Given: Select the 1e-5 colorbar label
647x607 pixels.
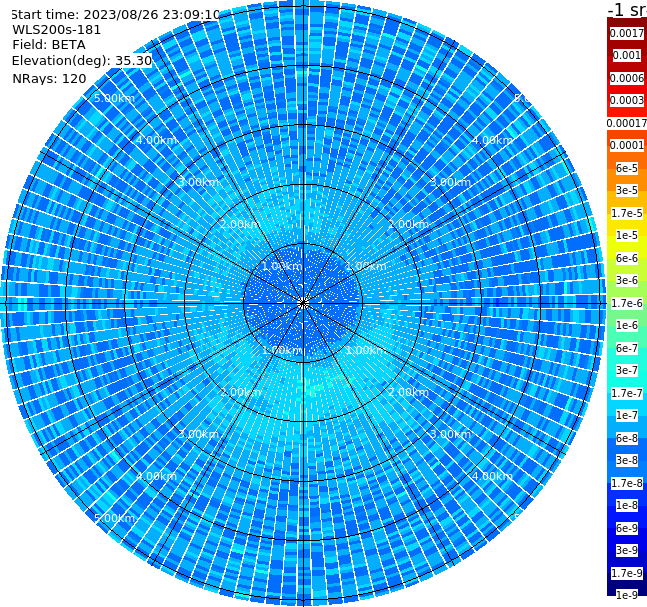Looking at the screenshot, I should coord(627,235).
